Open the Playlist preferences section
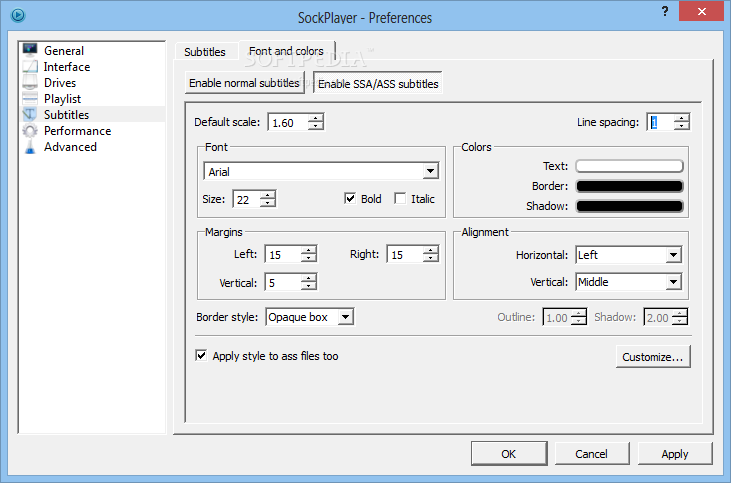 [62, 99]
